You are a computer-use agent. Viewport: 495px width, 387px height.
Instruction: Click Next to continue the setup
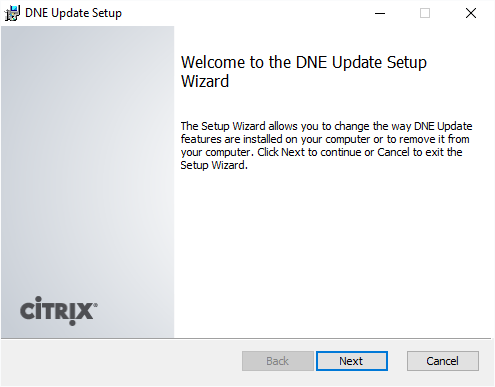(352, 361)
